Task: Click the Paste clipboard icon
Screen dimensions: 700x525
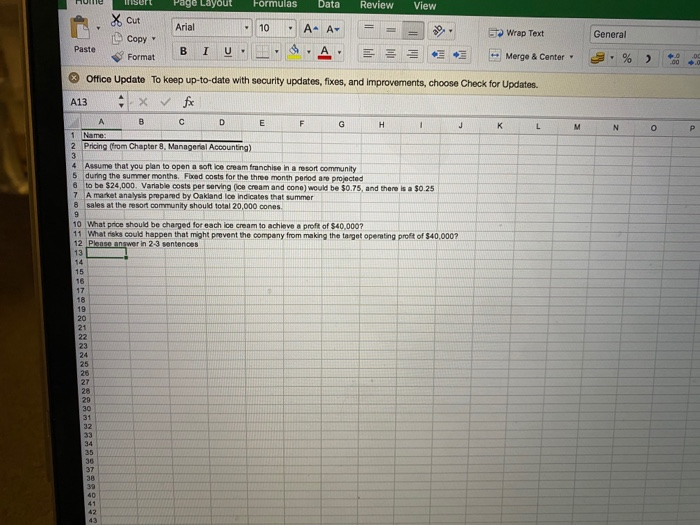Action: click(x=80, y=28)
